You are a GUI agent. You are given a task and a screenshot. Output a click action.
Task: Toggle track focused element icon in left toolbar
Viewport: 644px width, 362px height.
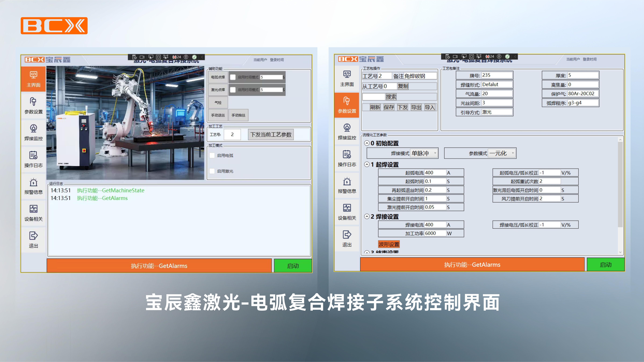point(166,57)
